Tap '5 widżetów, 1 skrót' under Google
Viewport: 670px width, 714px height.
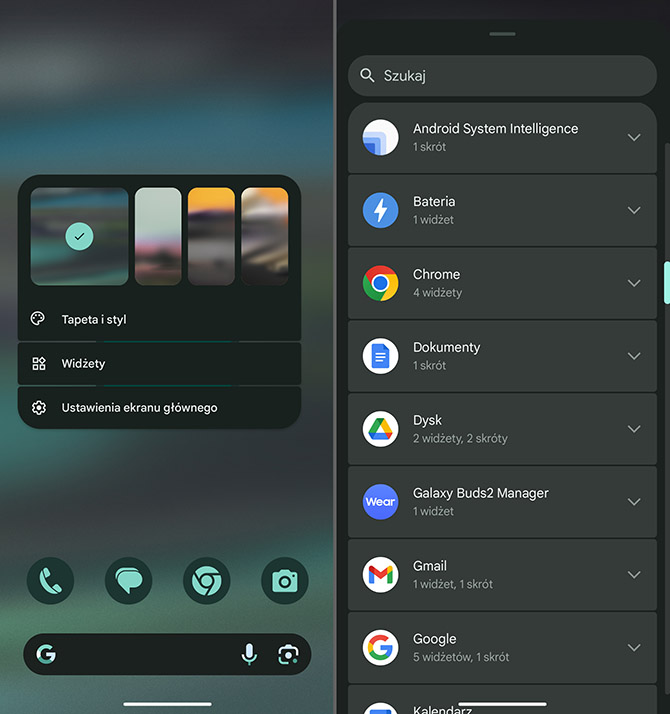click(x=461, y=657)
